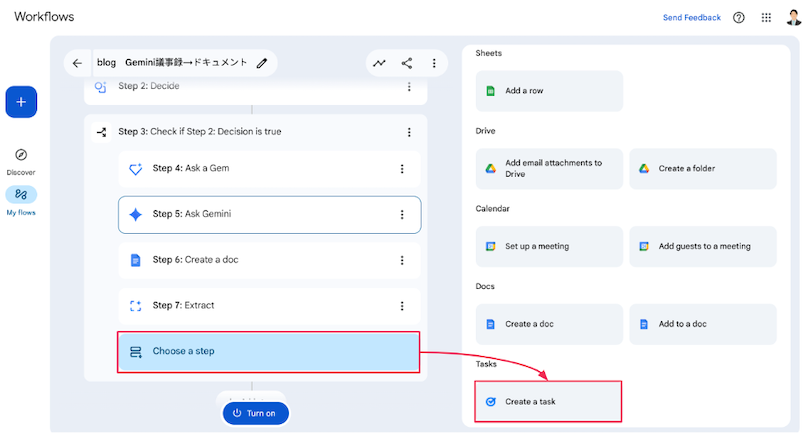The width and height of the screenshot is (804, 434).
Task: Choose the 'Create a task' action
Action: coord(548,402)
